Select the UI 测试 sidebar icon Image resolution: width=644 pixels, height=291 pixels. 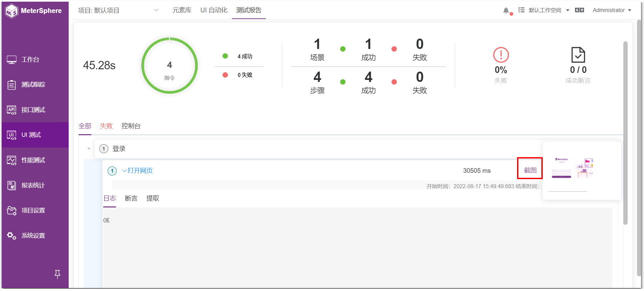point(12,135)
